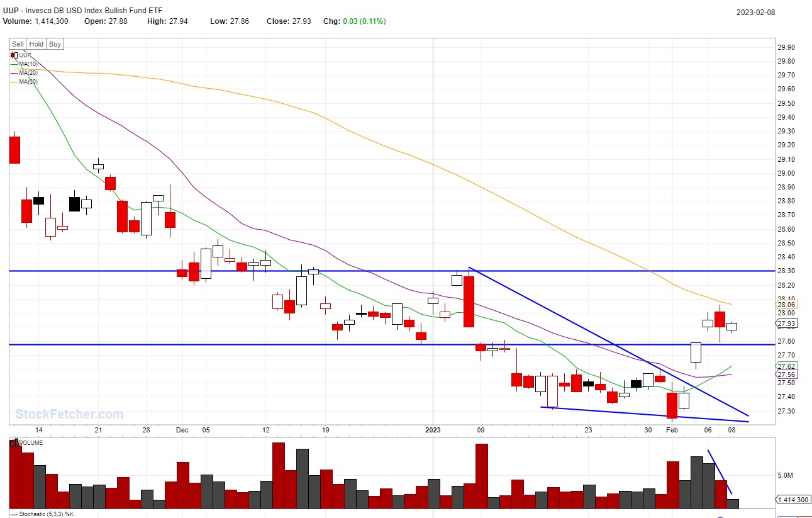Click the Buy button
Image resolution: width=812 pixels, height=518 pixels.
[55, 44]
